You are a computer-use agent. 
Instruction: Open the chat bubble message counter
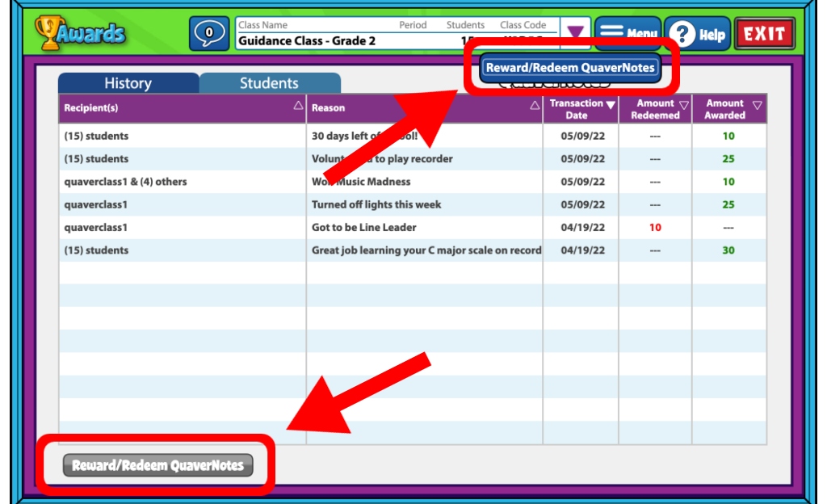209,33
